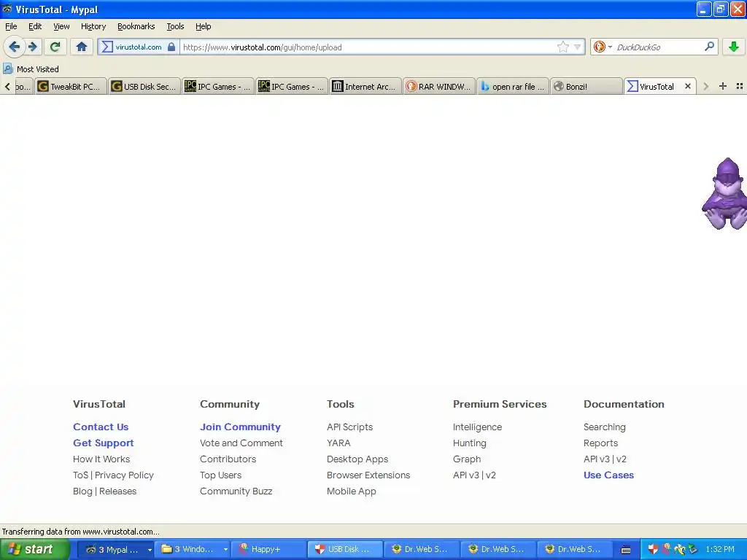Screen dimensions: 747x560
Task: Open the Reports documentation link
Action: tap(600, 443)
